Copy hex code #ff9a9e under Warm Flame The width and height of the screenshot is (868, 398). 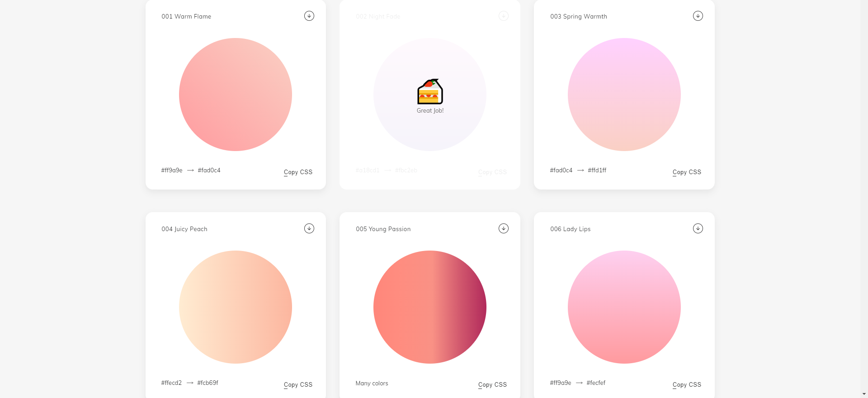point(172,171)
